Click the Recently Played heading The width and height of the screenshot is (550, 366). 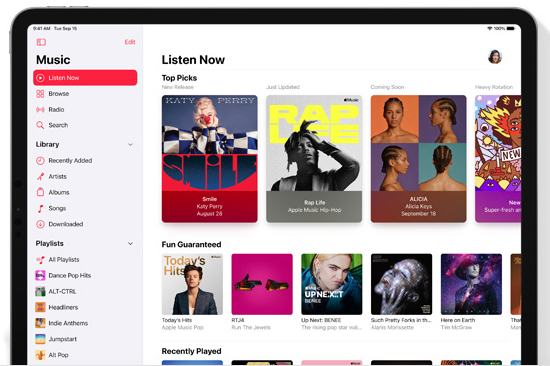pyautogui.click(x=192, y=351)
